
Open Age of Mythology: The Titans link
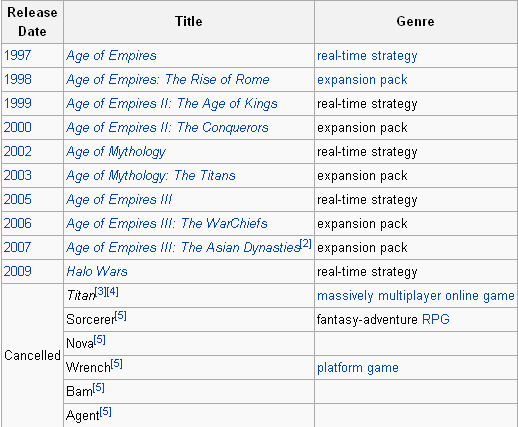click(x=151, y=176)
